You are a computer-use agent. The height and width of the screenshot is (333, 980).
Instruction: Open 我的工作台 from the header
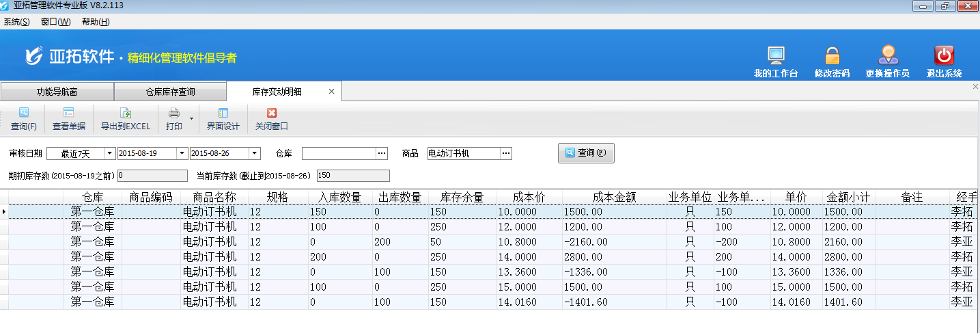tap(775, 56)
